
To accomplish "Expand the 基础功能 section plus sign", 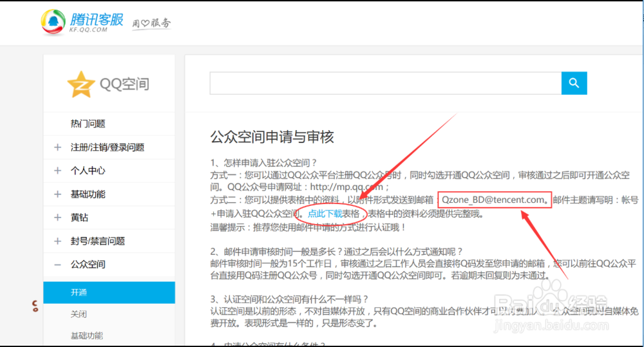I will (57, 194).
